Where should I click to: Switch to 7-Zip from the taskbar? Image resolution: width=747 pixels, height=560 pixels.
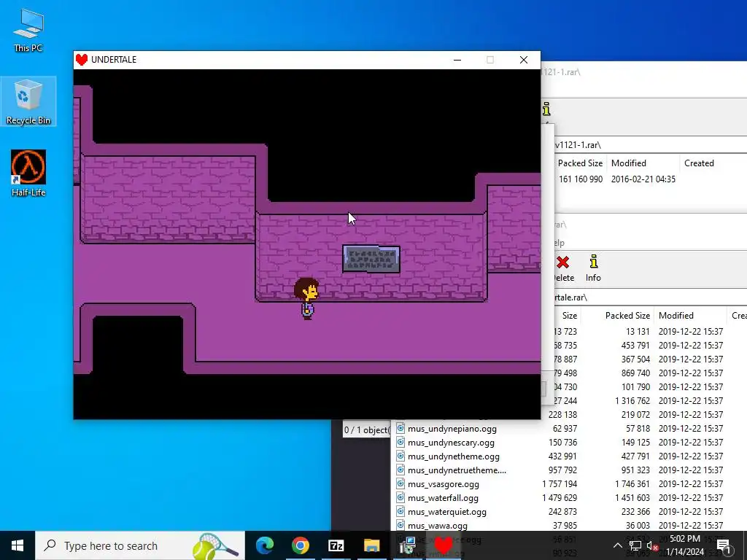[336, 545]
